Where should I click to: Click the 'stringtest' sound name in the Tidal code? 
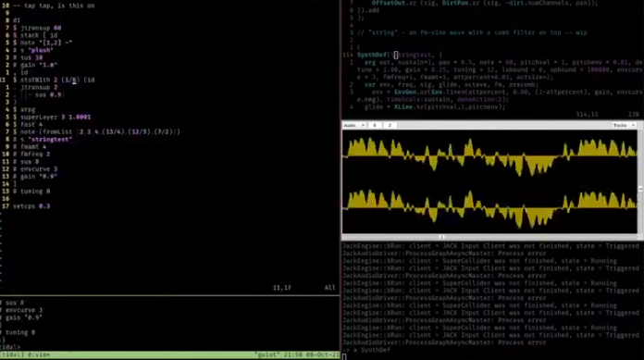tap(50, 140)
